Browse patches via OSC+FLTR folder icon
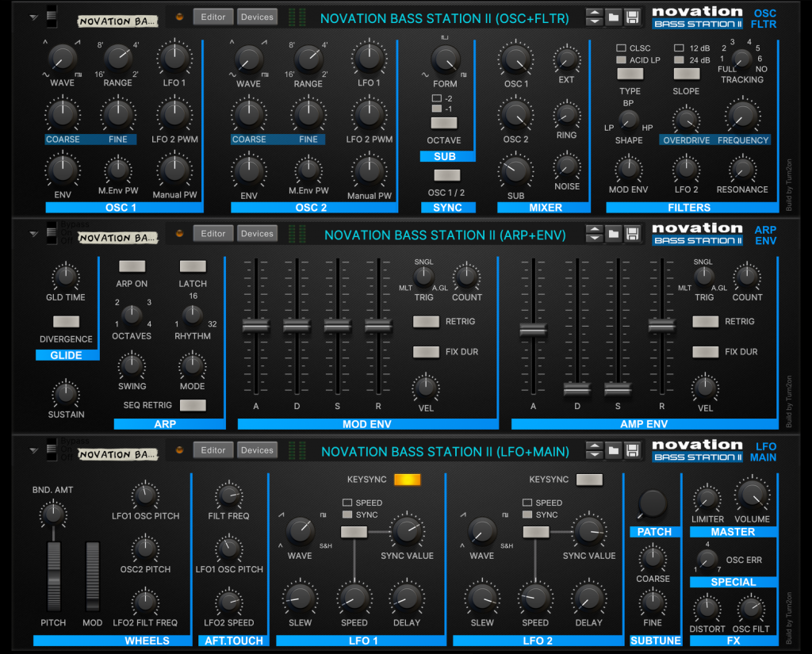The height and width of the screenshot is (654, 812). coord(613,17)
